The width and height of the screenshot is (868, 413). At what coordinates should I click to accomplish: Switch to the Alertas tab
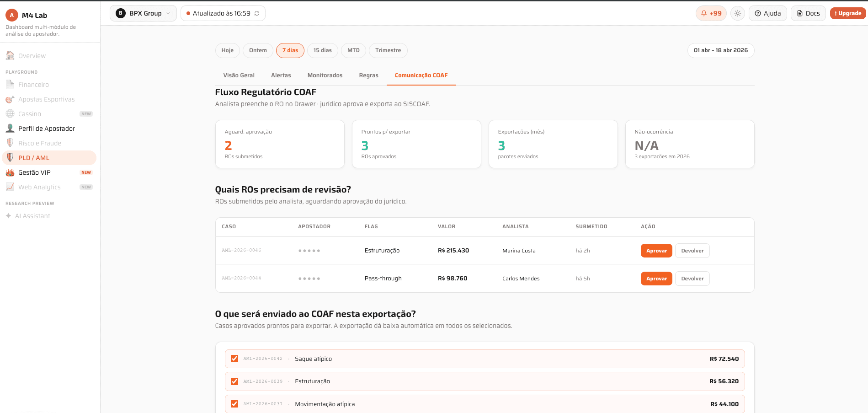pyautogui.click(x=281, y=75)
